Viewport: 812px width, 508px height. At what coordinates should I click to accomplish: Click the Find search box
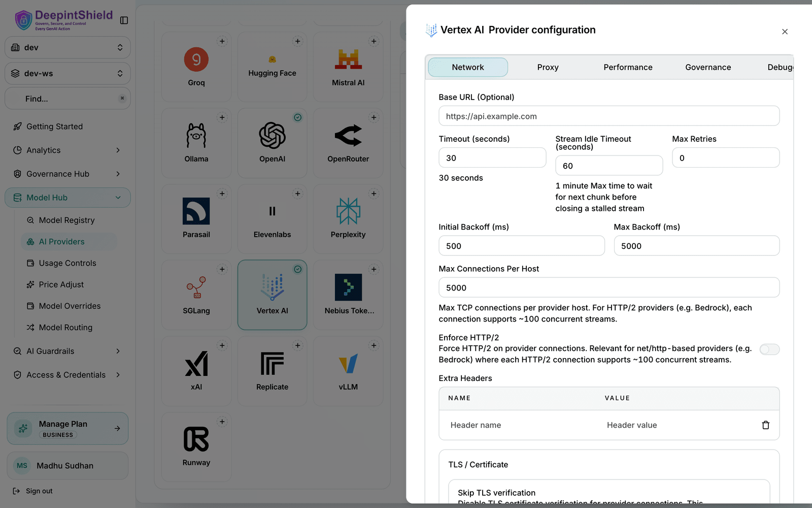(x=67, y=99)
